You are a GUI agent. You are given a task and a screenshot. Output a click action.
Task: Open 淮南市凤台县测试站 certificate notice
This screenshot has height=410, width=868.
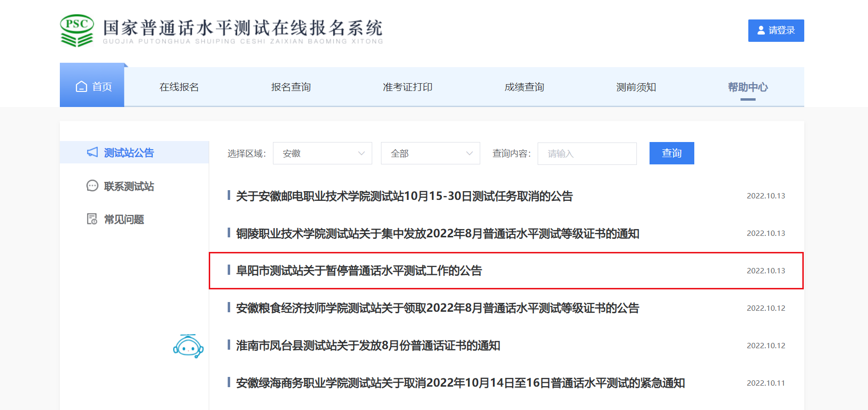[368, 345]
